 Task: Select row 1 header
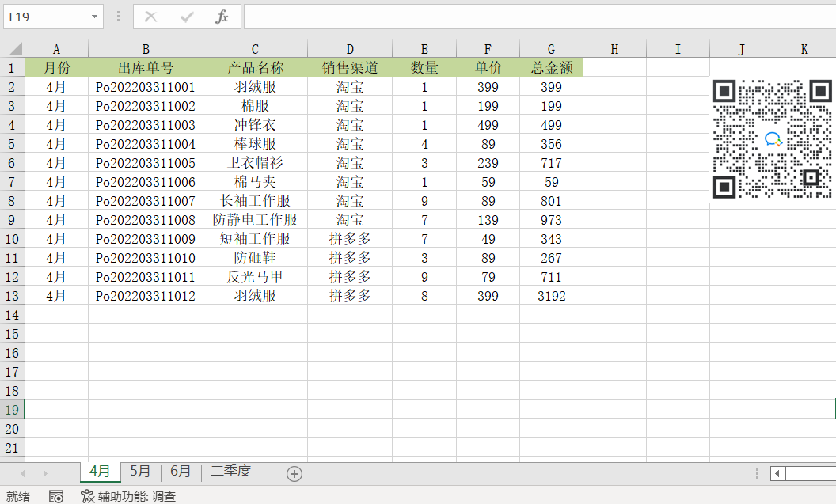pyautogui.click(x=12, y=68)
